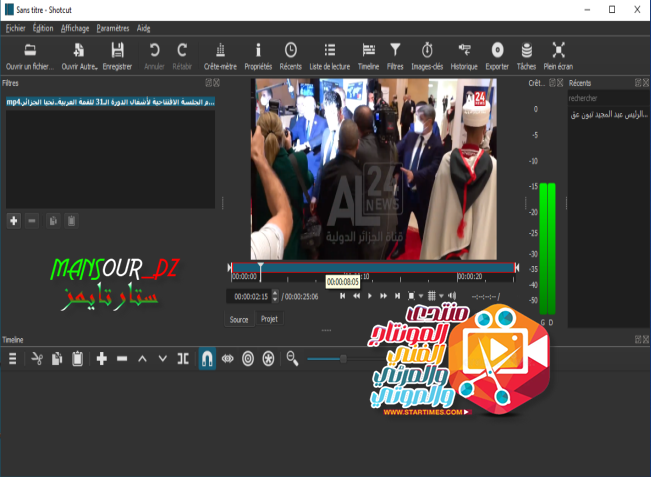
Task: Undo the last action with Annuler
Action: [x=154, y=56]
